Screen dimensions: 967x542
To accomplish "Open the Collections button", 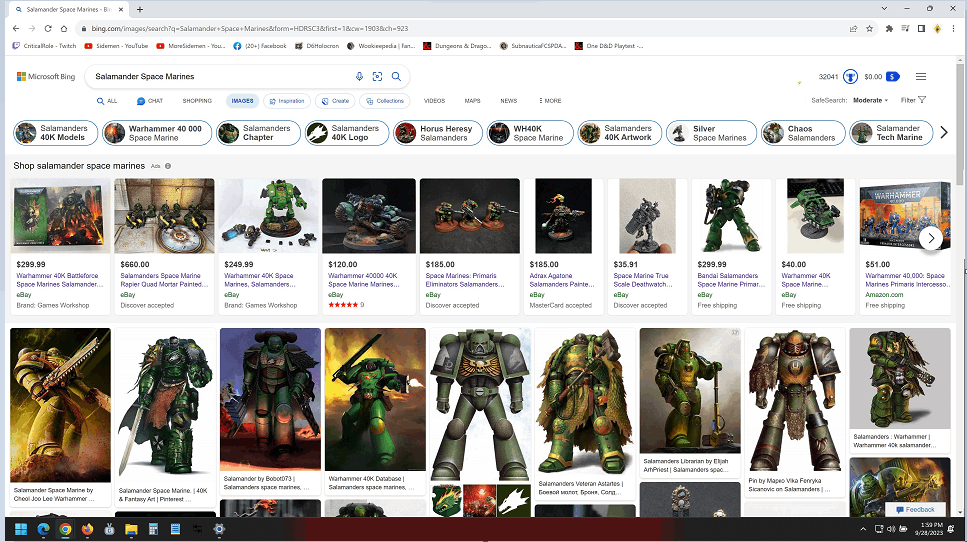I will click(x=385, y=101).
